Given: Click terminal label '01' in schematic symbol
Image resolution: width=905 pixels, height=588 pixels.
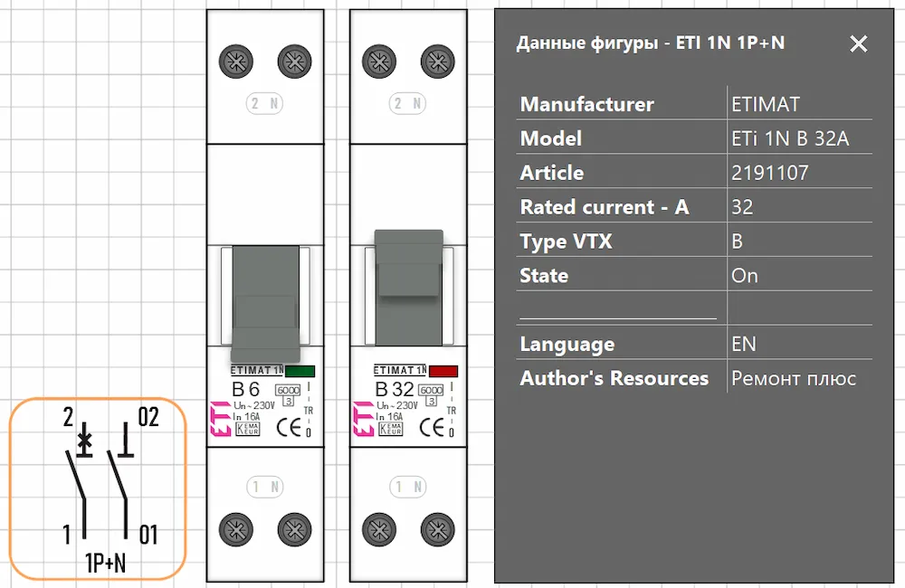Looking at the screenshot, I should [148, 535].
